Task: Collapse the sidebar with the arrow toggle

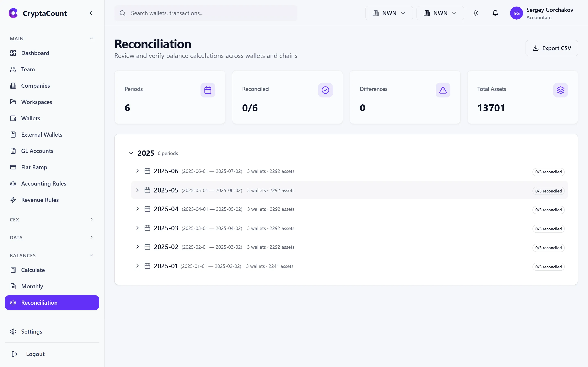Action: click(91, 13)
